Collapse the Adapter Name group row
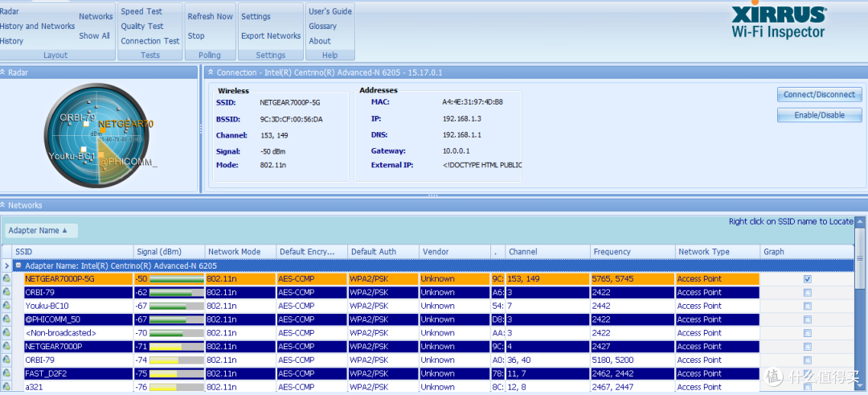Viewport: 868px width, 395px height. (x=18, y=266)
